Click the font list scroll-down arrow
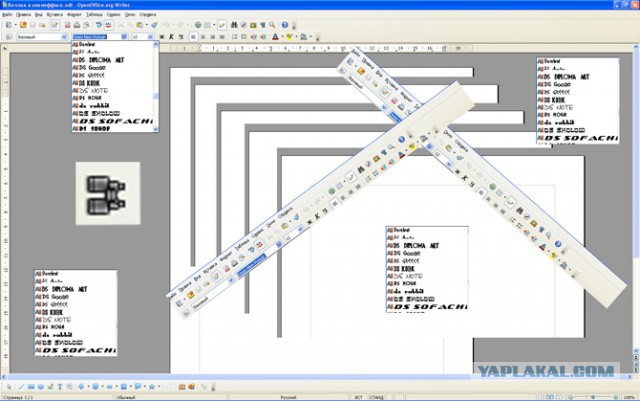640x401 pixels. 156,129
